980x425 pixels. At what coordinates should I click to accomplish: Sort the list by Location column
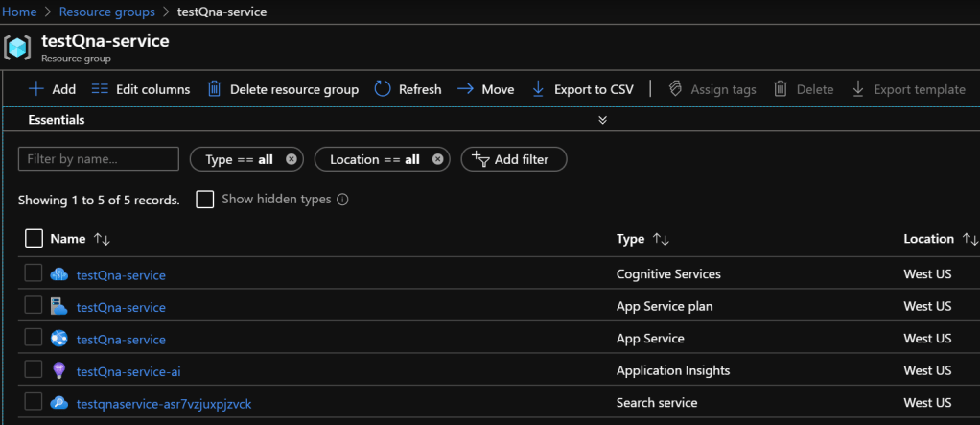tap(970, 239)
